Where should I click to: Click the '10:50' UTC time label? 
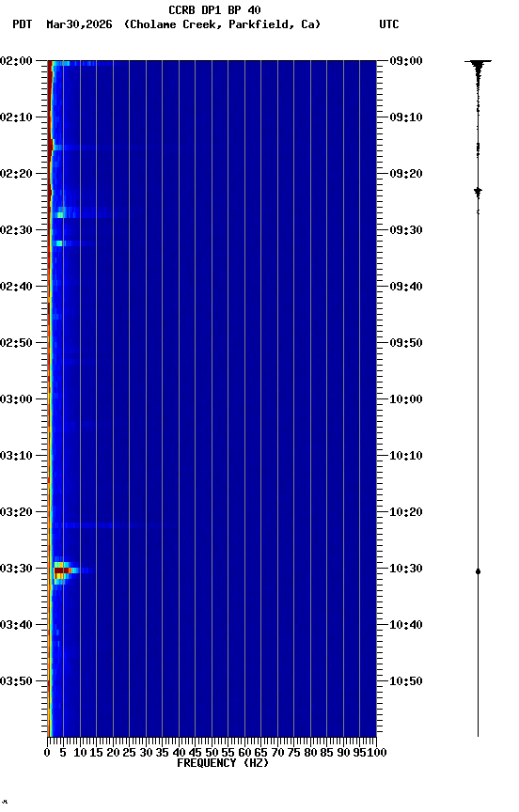406,682
